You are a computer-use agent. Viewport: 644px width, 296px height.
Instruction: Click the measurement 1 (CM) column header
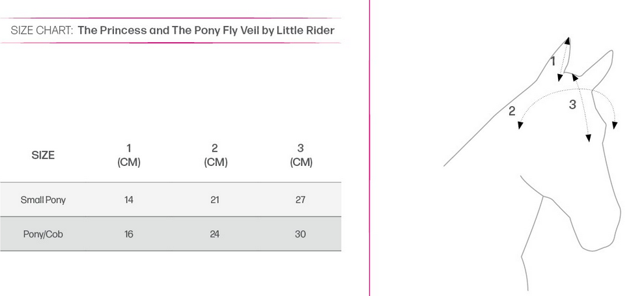tap(129, 155)
